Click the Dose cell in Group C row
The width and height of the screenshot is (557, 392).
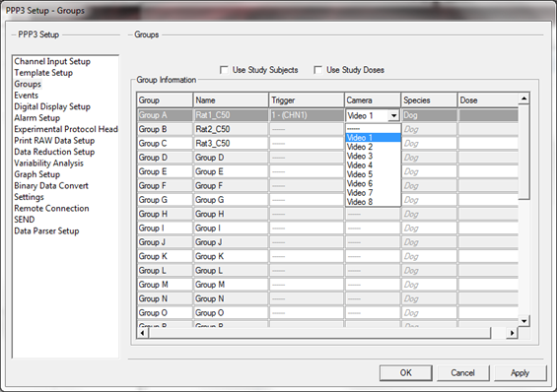click(488, 144)
